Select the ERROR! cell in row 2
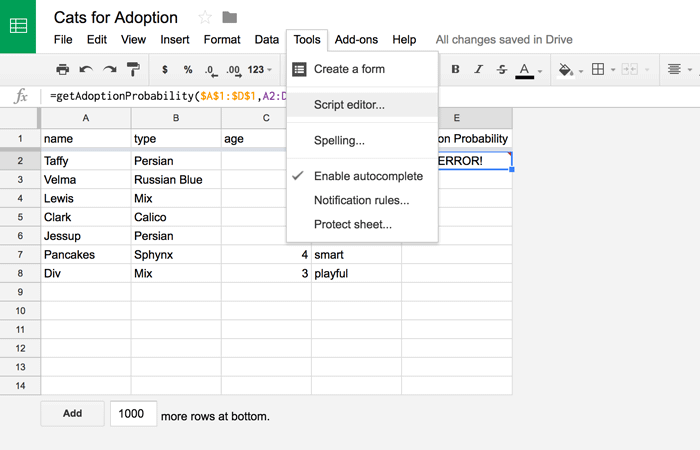Screen dimensions: 700x450 pos(474,161)
